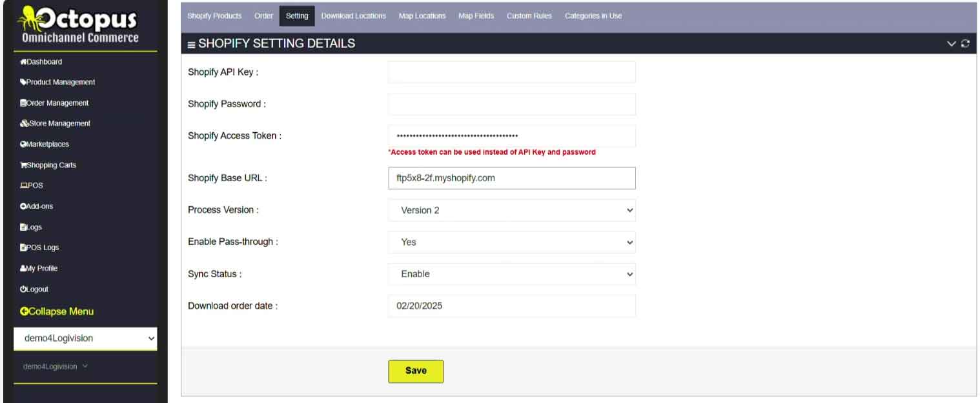Click the Shopify Base URL field

512,178
